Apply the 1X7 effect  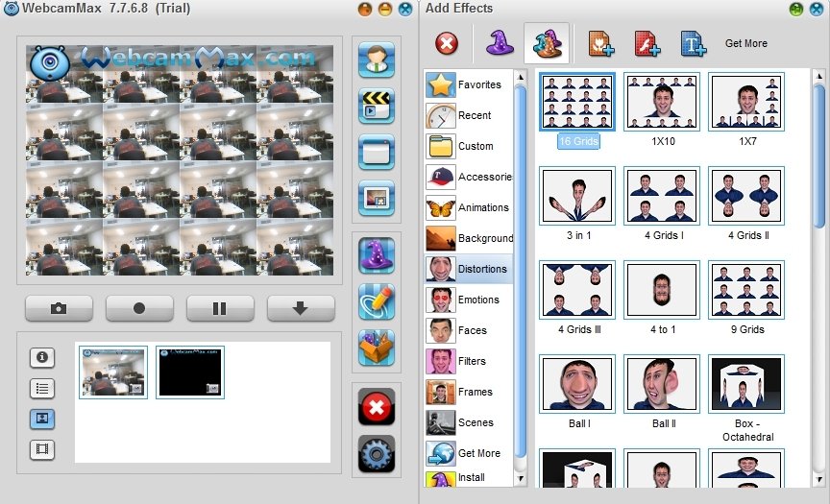coord(746,102)
